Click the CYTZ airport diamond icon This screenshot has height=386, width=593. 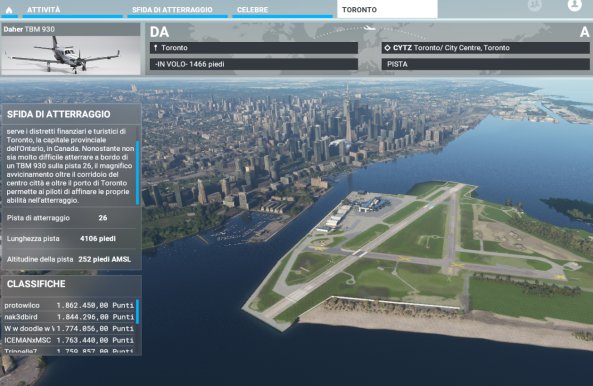pyautogui.click(x=387, y=48)
